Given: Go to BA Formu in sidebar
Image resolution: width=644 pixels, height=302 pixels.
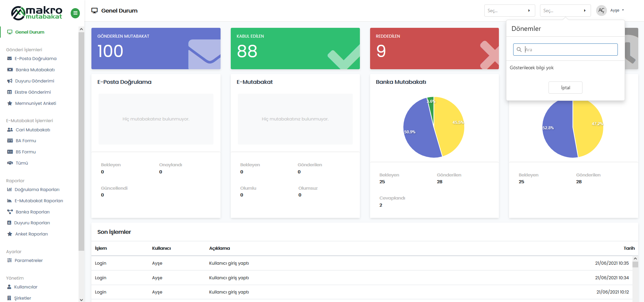Looking at the screenshot, I should (26, 141).
